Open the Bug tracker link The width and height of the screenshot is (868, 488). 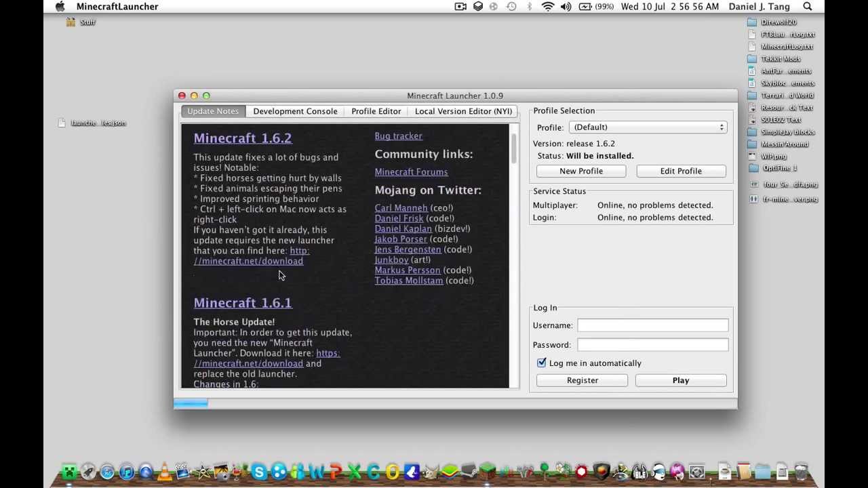pos(398,136)
